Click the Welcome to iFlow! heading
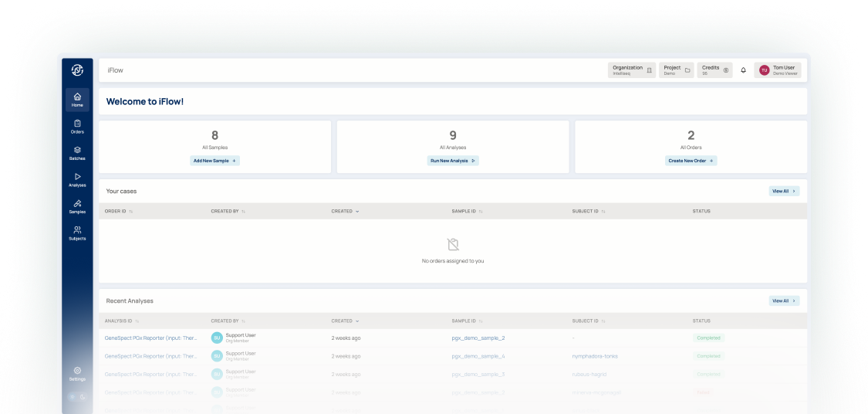Screen dimensions: 868x414 [x=145, y=101]
